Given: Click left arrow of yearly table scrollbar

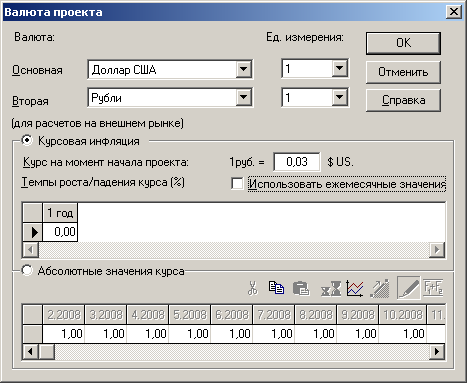Looking at the screenshot, I should click(x=31, y=250).
